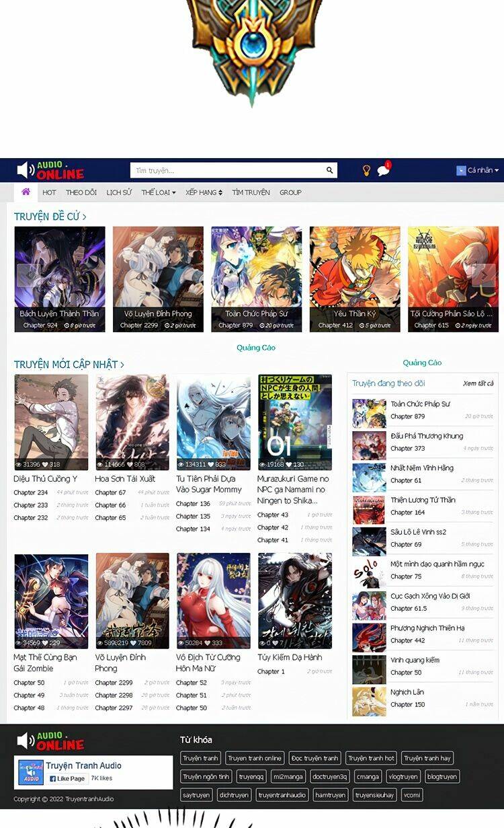Open the Thể Loại dropdown menu
504x828 pixels.
pyautogui.click(x=159, y=193)
